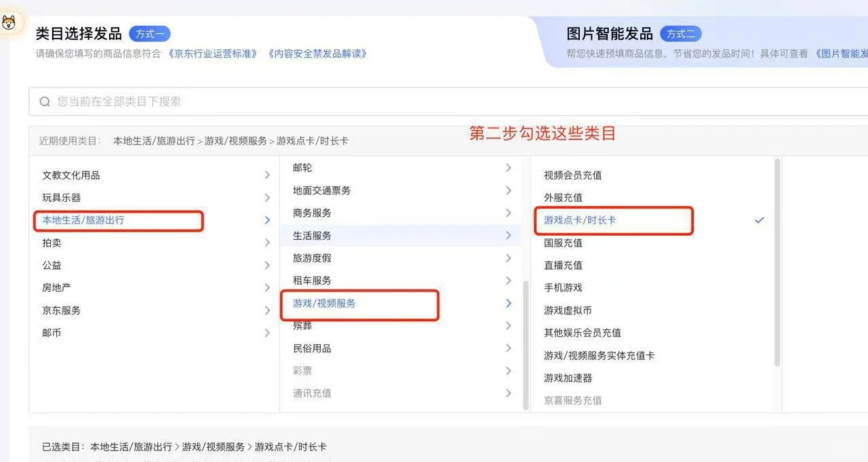868x462 pixels.
Task: Choose 手机游戏 item
Action: pos(564,288)
